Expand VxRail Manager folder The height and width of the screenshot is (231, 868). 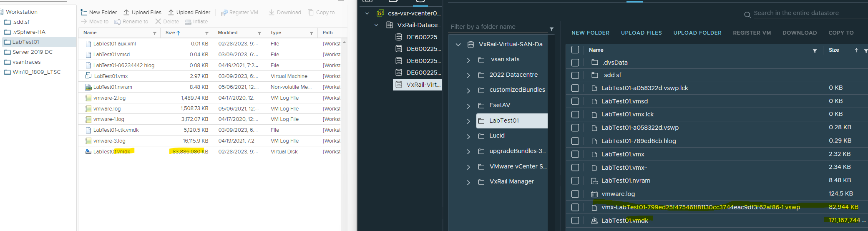[x=468, y=182]
